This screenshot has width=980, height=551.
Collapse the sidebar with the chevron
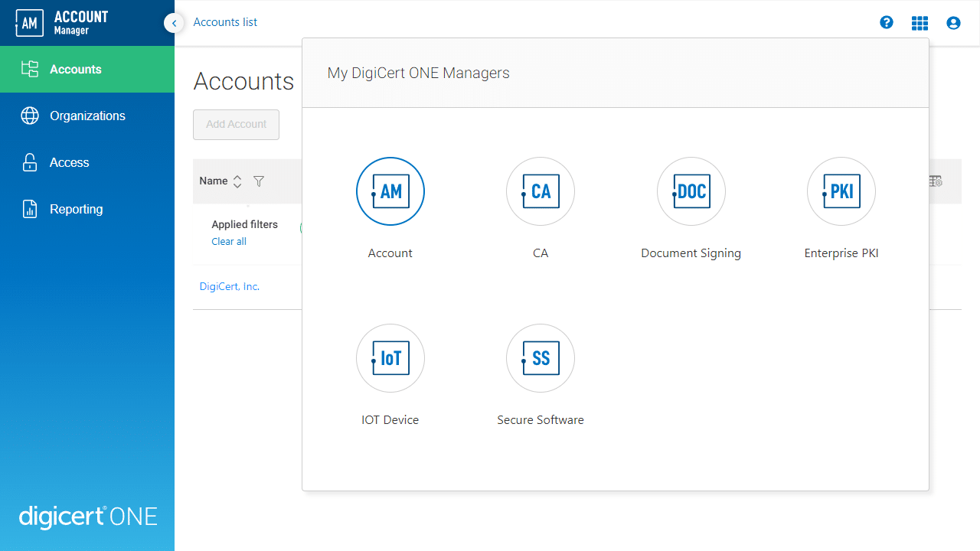(x=174, y=23)
